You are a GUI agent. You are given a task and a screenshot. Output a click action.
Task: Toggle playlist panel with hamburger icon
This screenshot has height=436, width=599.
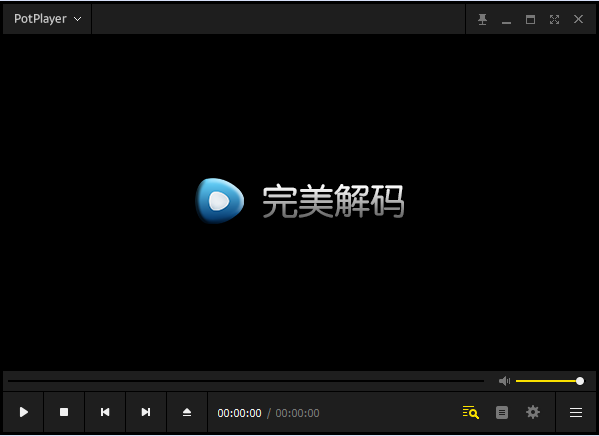click(576, 412)
